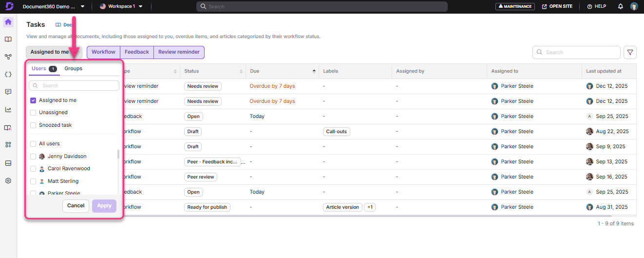Screen dimensions: 644x258
Task: Click the notifications bell icon
Action: [x=621, y=6]
